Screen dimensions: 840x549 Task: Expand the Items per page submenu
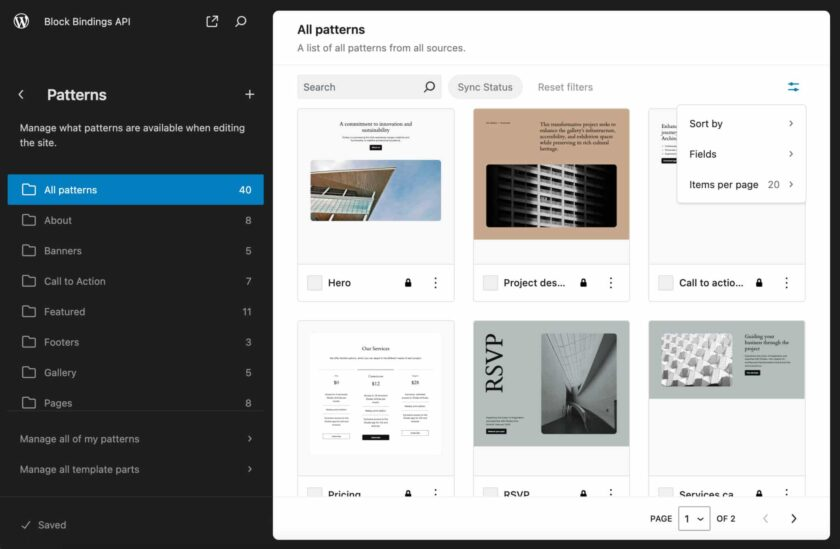pos(741,185)
